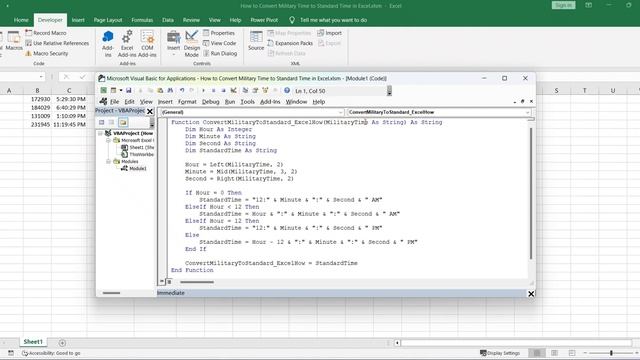Click Import in the XML group

329,33
